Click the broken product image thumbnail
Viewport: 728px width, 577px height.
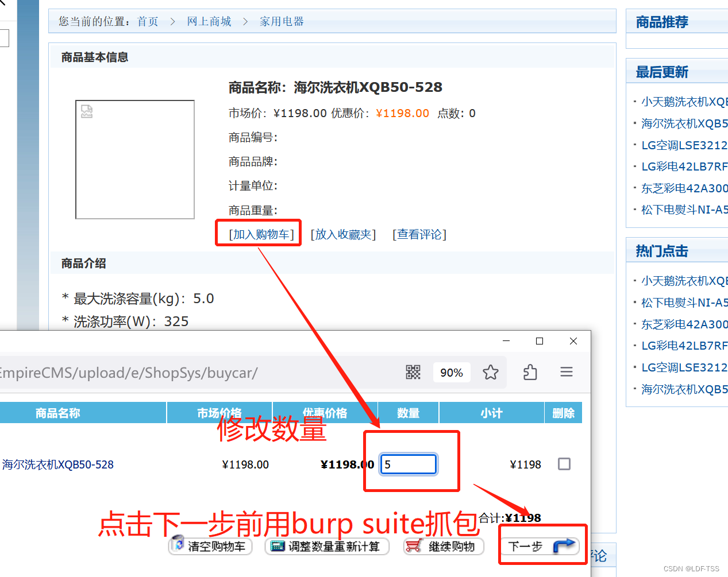click(x=135, y=160)
